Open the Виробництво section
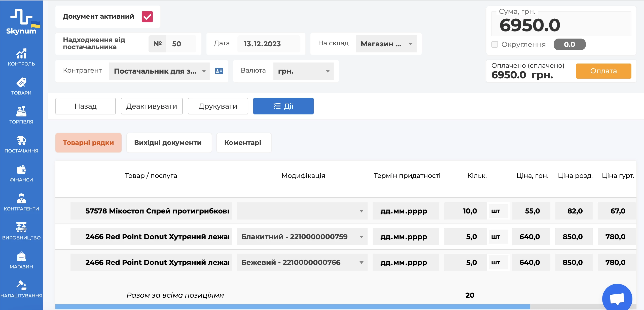 [21, 231]
